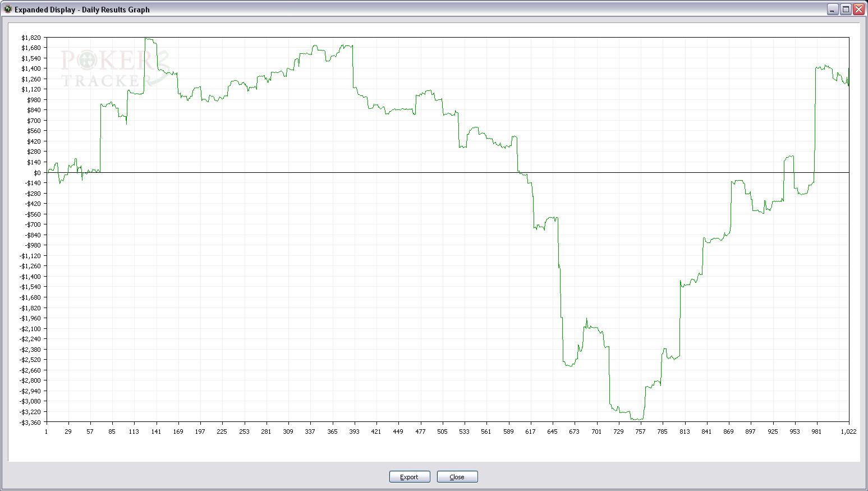The height and width of the screenshot is (491, 868).
Task: Click the '-$3,080' y-axis label
Action: click(30, 401)
